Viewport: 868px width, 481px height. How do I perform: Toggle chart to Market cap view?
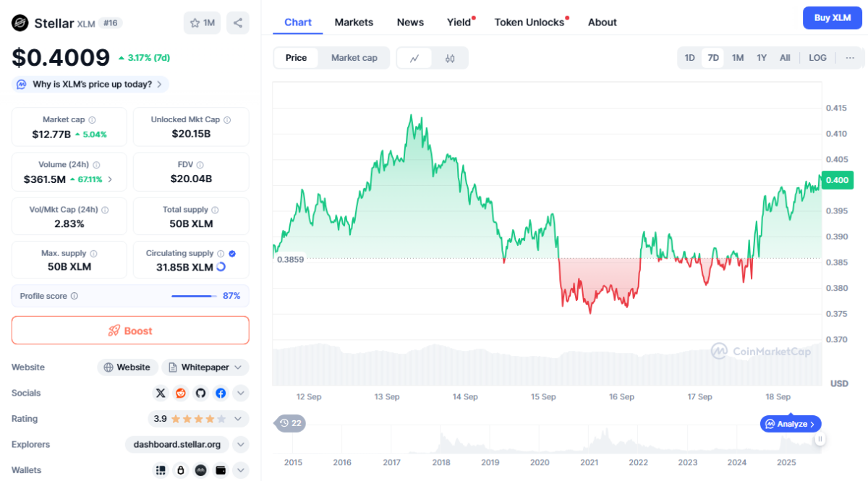pos(354,58)
